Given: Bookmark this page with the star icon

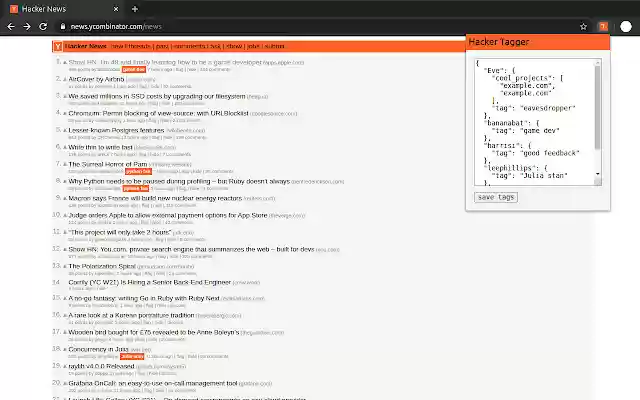Looking at the screenshot, I should (583, 27).
